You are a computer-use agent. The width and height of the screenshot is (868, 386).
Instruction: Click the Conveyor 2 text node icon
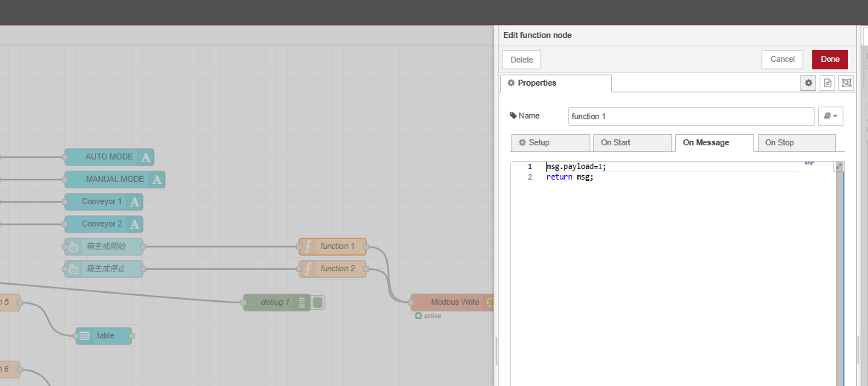tap(135, 224)
